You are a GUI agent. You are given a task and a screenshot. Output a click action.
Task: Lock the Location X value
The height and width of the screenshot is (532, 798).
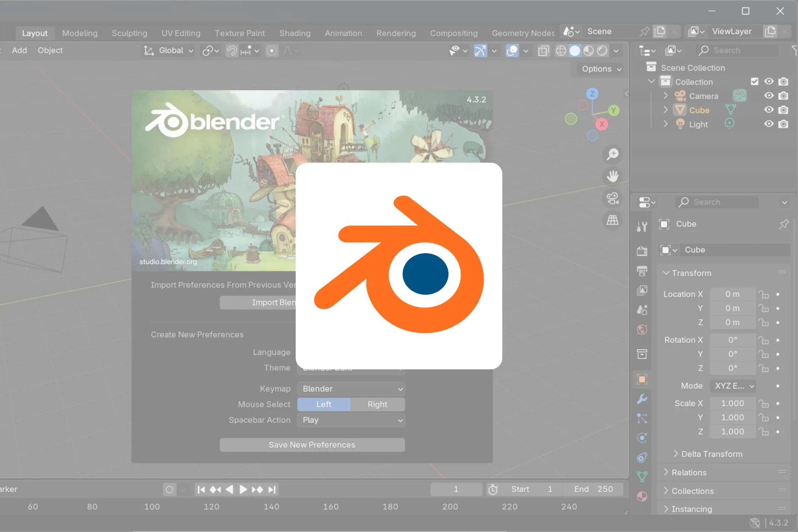tap(763, 294)
